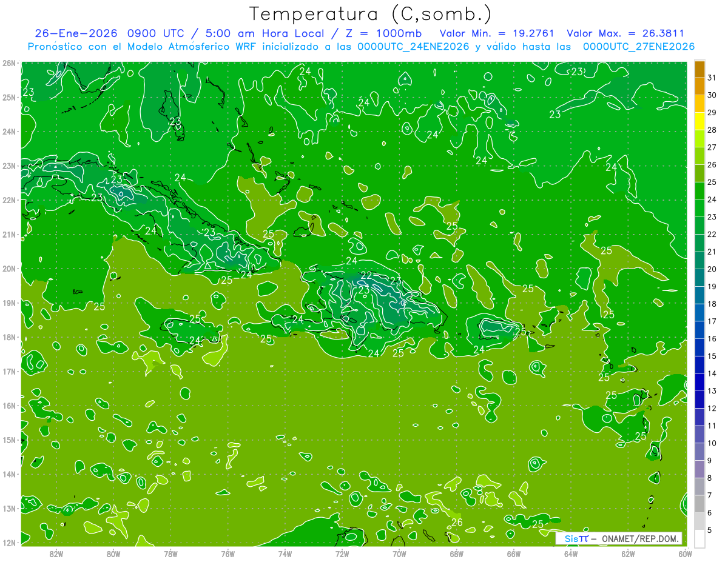The image size is (728, 562).
Task: Click the 'Valor Max. = 26.3811' readout
Action: 625,33
